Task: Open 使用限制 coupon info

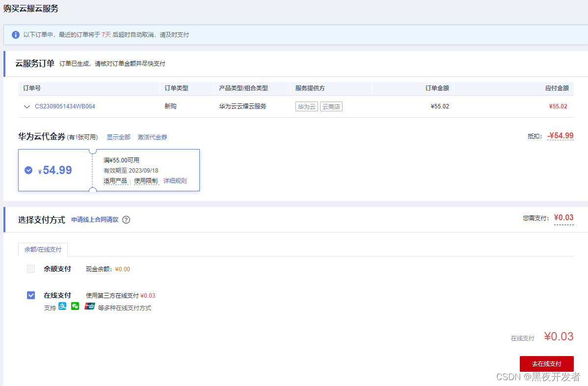Action: (x=146, y=181)
